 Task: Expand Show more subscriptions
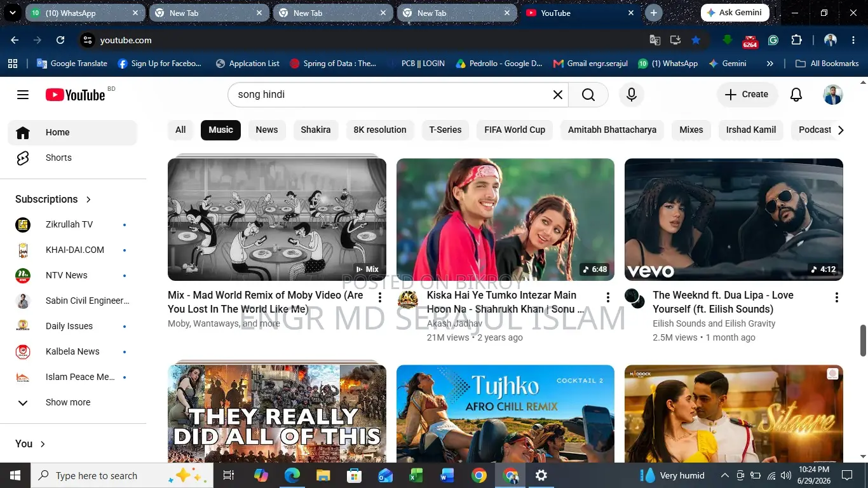(x=72, y=402)
